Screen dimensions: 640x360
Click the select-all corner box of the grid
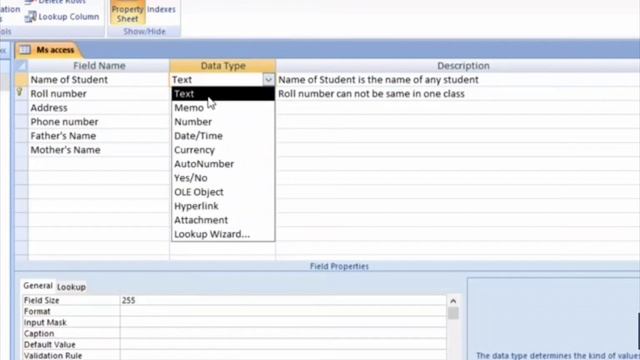click(x=21, y=66)
